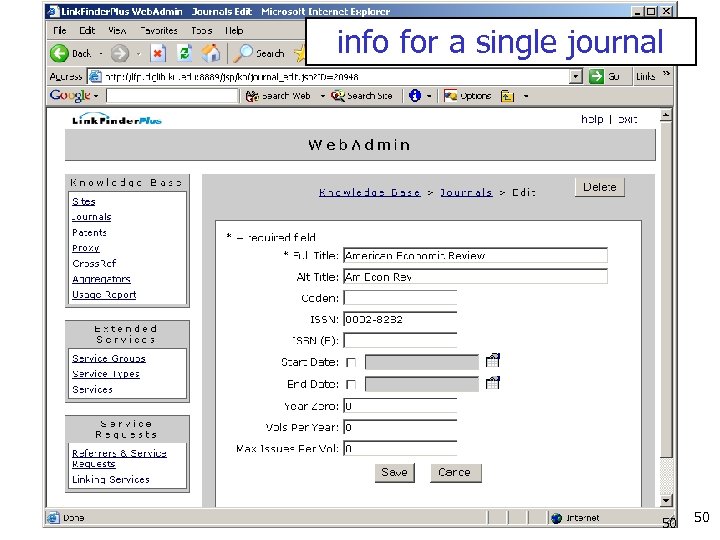Click the Search magnifier icon
Screen dimensions: 720x540
pyautogui.click(x=243, y=53)
